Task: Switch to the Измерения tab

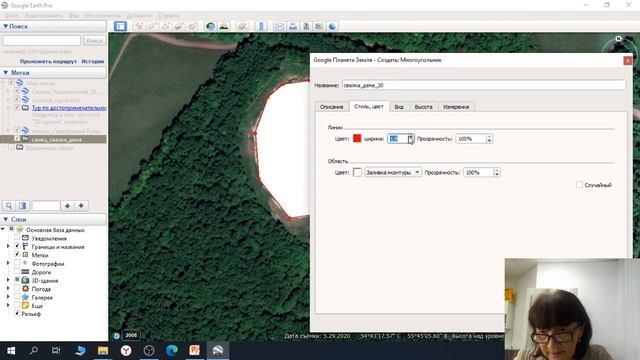Action: tap(456, 107)
